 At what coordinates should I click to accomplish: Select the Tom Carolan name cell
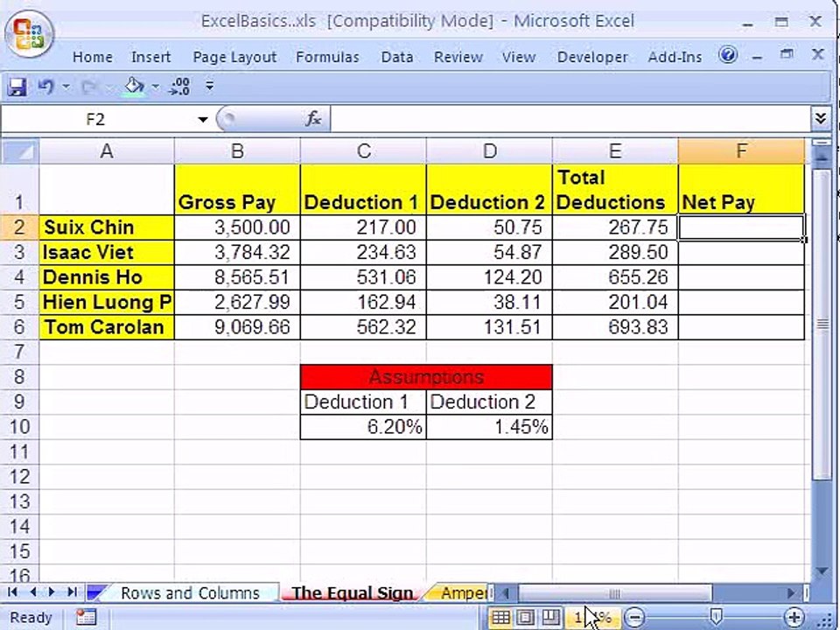pyautogui.click(x=107, y=326)
